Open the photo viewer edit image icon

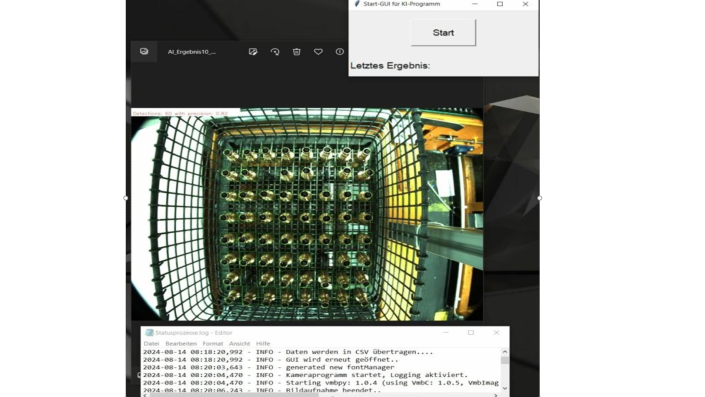tap(253, 52)
